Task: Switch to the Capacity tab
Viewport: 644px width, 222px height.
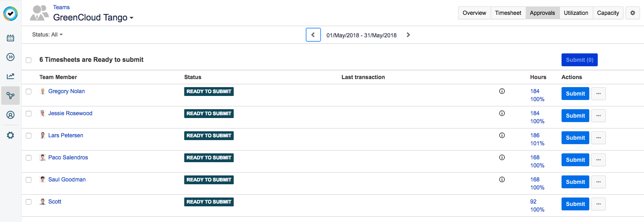Action: [x=608, y=13]
